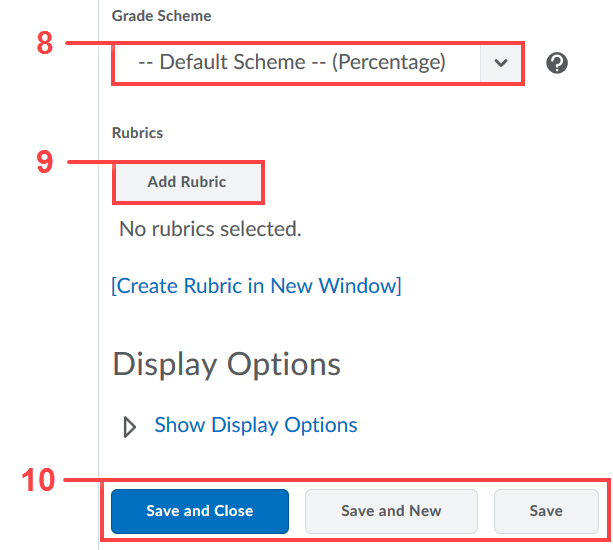
Task: Open Create Rubric in New Window link
Action: 256,286
